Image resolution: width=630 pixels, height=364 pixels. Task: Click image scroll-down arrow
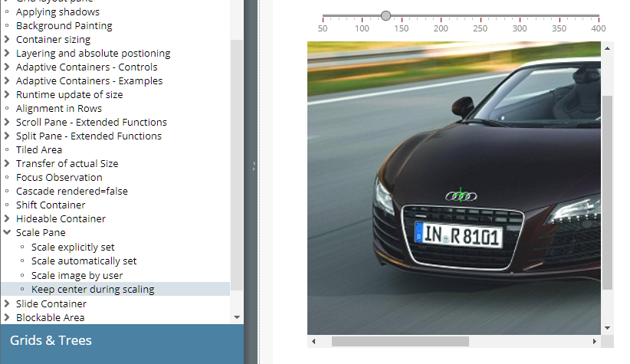[608, 327]
